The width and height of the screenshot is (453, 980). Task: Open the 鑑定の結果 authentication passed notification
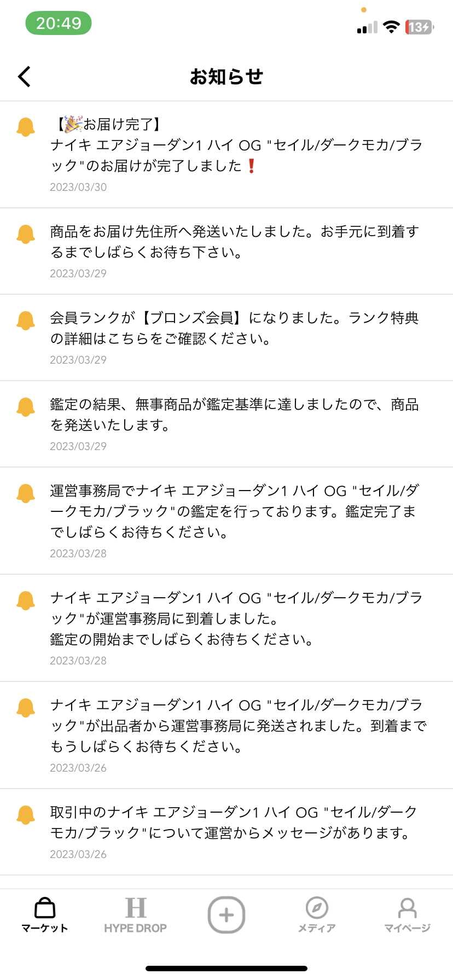coord(226,424)
